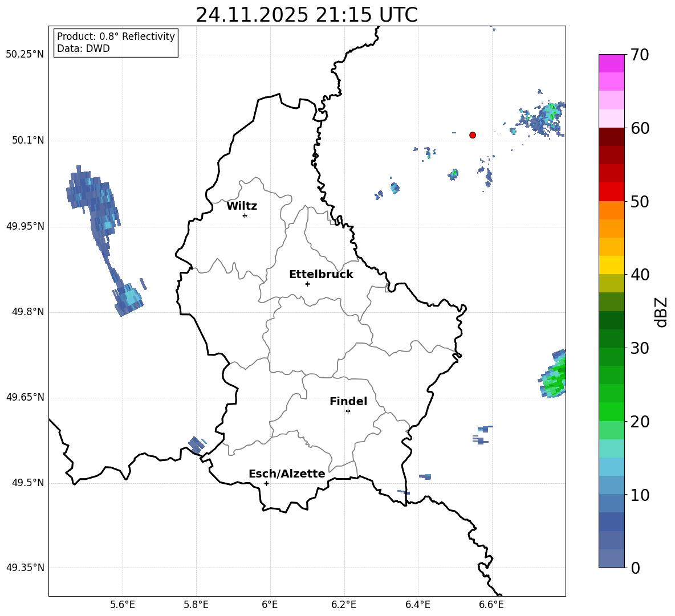
Task: Click the Ettelbruck station cross marker
Action: pyautogui.click(x=307, y=284)
